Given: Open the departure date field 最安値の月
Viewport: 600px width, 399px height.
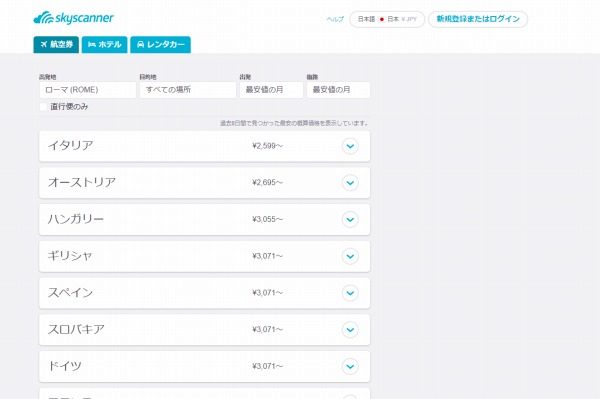Looking at the screenshot, I should (x=271, y=90).
